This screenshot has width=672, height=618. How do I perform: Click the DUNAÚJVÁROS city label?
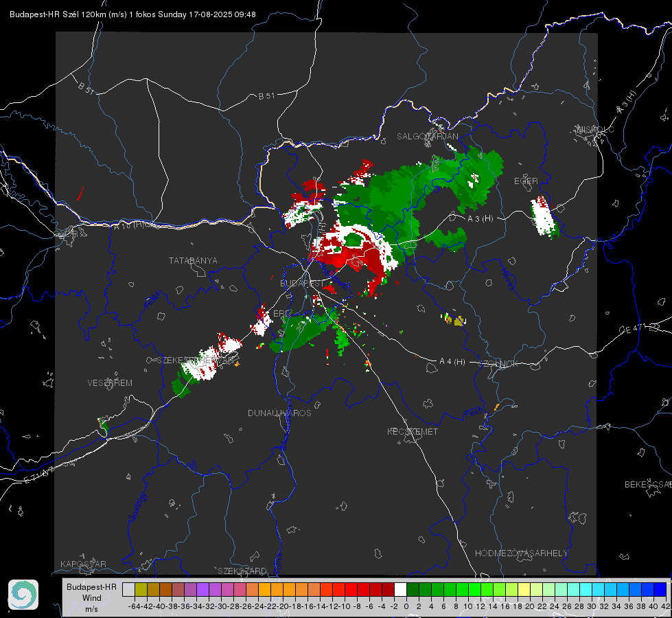(x=279, y=413)
